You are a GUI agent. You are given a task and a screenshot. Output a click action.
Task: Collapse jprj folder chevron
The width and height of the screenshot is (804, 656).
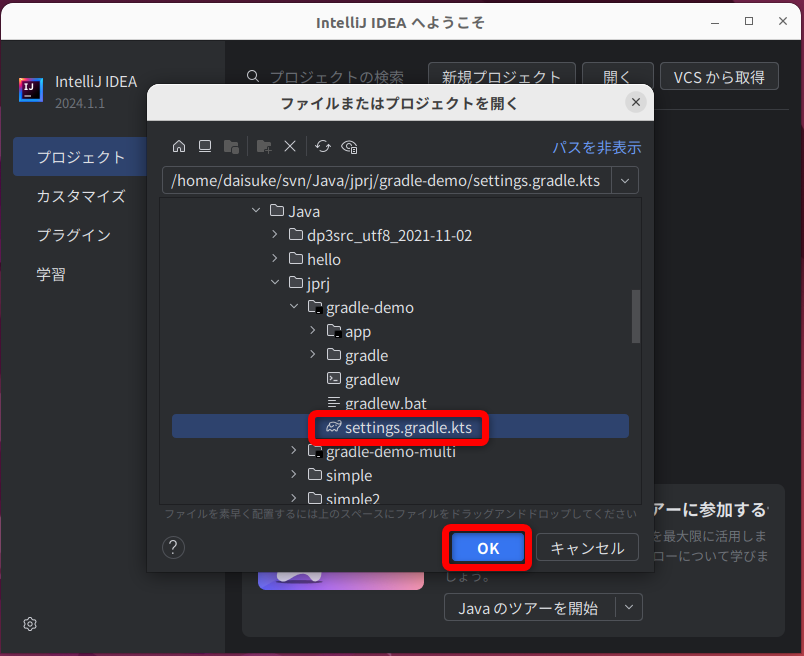pyautogui.click(x=275, y=282)
